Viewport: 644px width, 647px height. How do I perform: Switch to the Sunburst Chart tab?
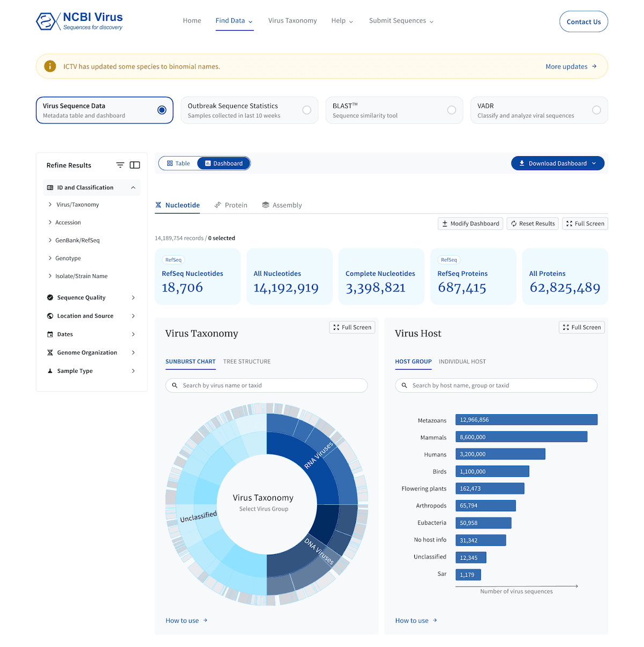[x=191, y=362]
